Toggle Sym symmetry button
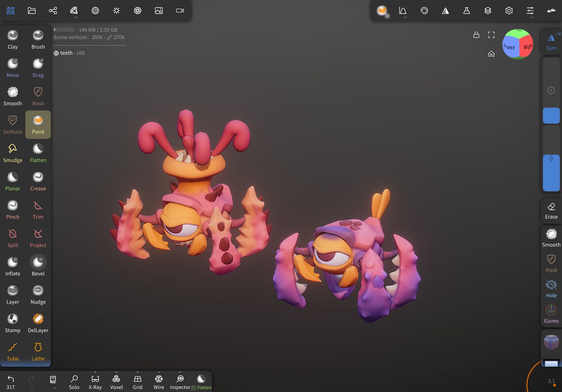 click(551, 41)
